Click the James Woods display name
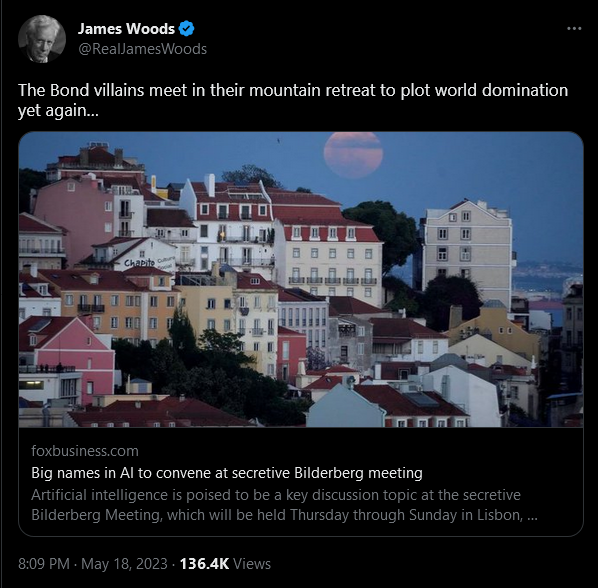 [126, 29]
